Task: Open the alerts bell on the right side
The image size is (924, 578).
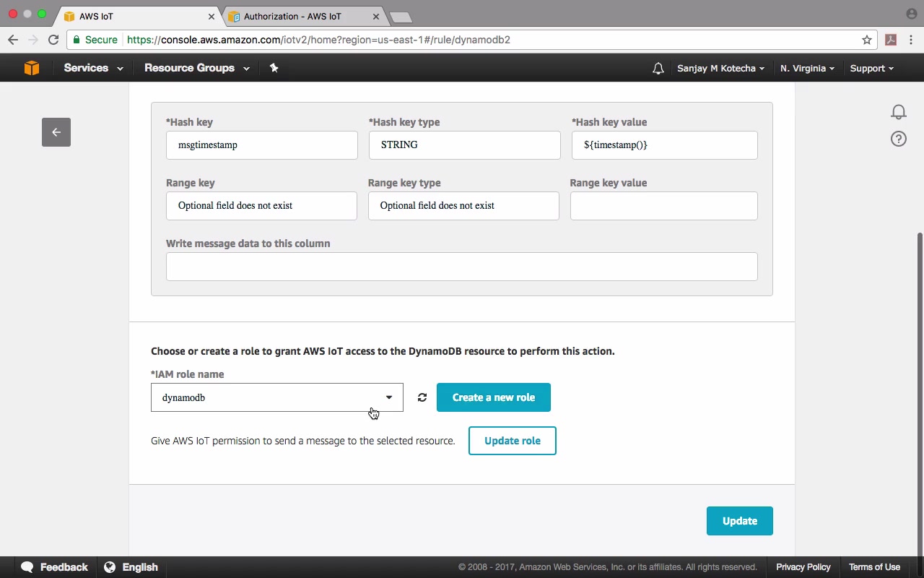Action: click(899, 112)
